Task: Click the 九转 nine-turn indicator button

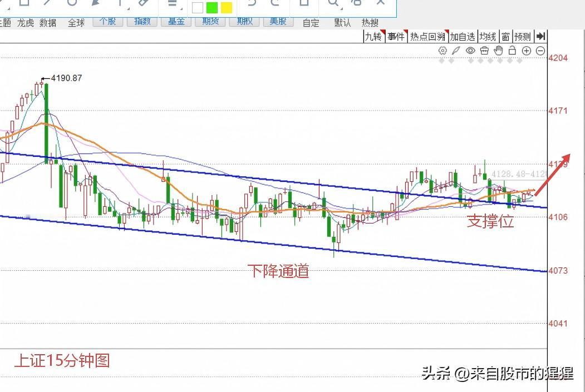Action: pos(373,37)
